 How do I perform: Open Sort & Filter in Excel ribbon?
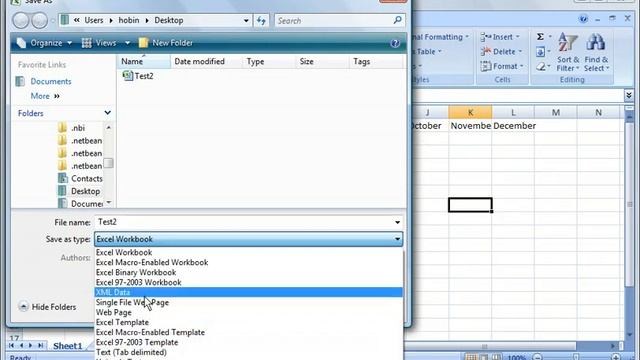click(568, 52)
